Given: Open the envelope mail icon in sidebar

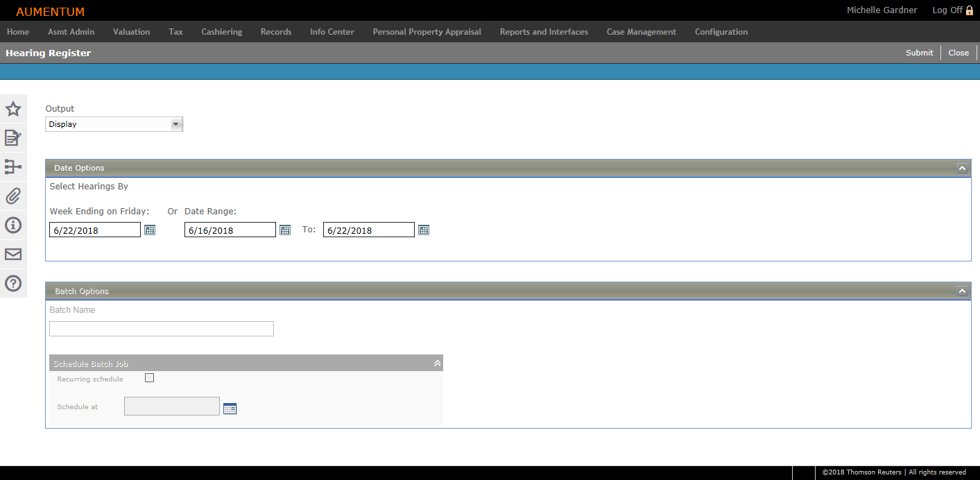Looking at the screenshot, I should [13, 255].
